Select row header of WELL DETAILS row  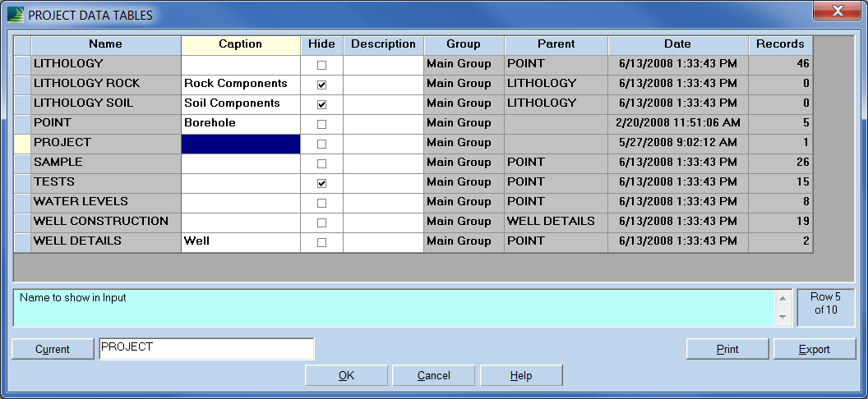22,242
